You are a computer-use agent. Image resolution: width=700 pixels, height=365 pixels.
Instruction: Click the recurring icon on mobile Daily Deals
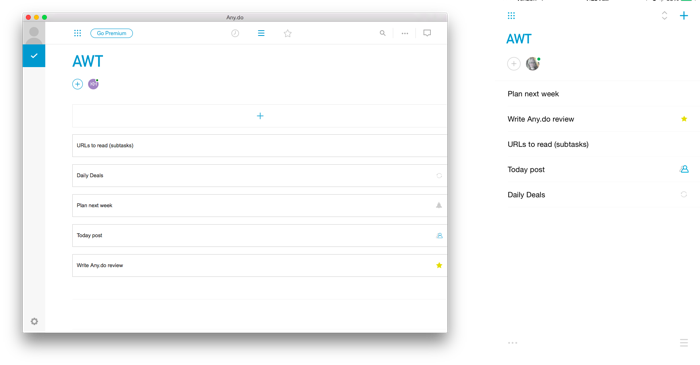683,194
